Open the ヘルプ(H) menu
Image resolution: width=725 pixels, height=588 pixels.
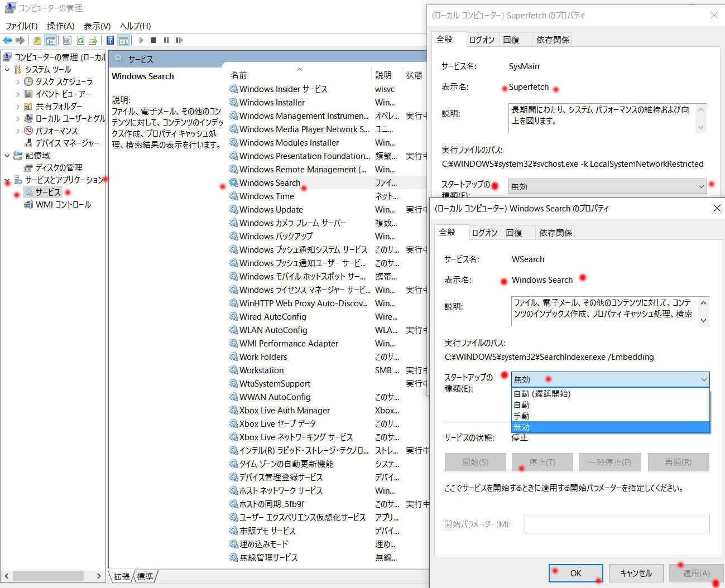point(136,26)
